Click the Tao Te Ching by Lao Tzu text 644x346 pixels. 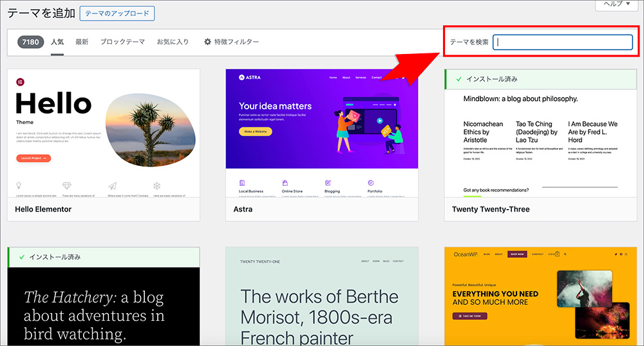[536, 132]
